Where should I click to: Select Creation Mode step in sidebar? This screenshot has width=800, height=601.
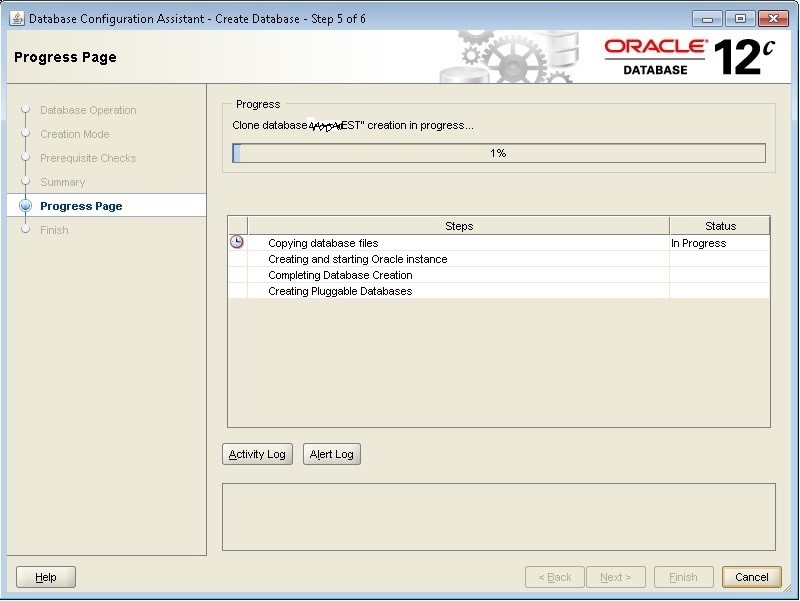click(74, 134)
